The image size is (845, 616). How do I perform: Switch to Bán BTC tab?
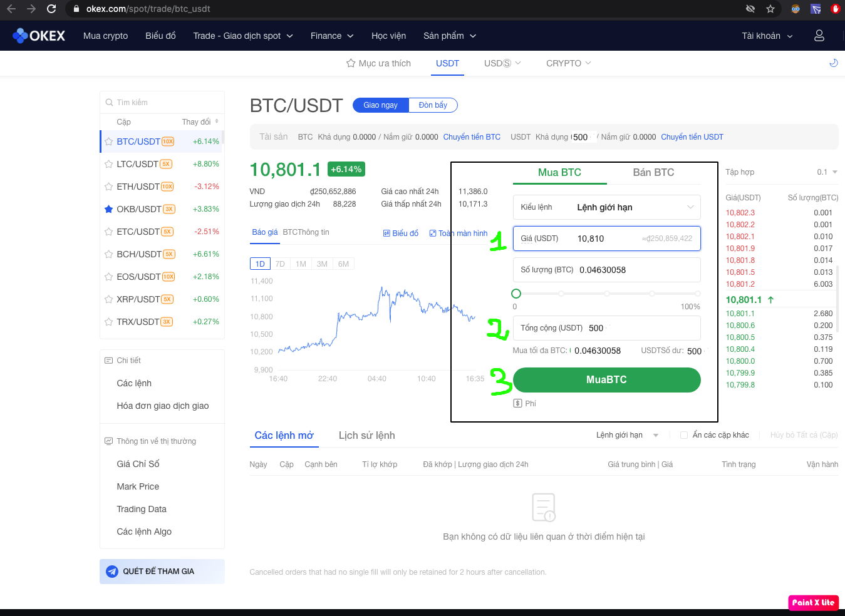pos(653,172)
